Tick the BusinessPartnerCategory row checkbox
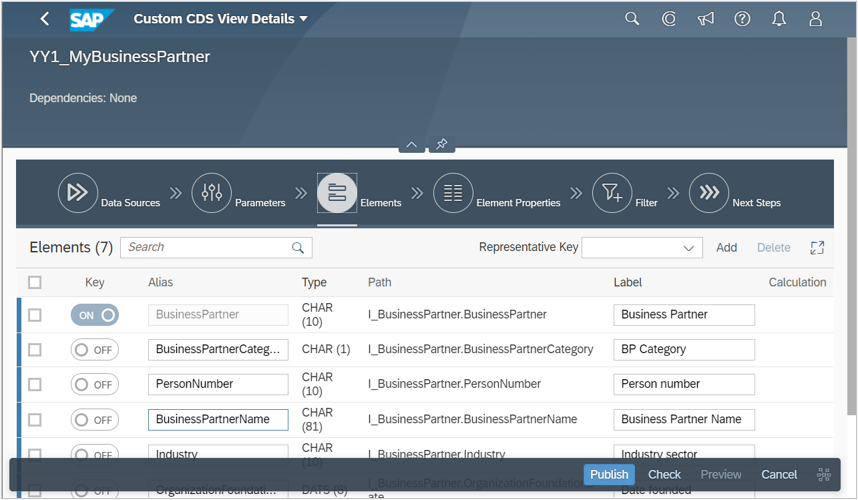 [35, 350]
